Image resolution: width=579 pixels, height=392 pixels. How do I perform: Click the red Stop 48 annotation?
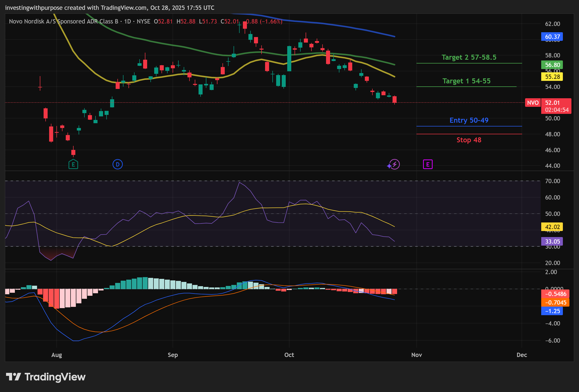coord(469,140)
